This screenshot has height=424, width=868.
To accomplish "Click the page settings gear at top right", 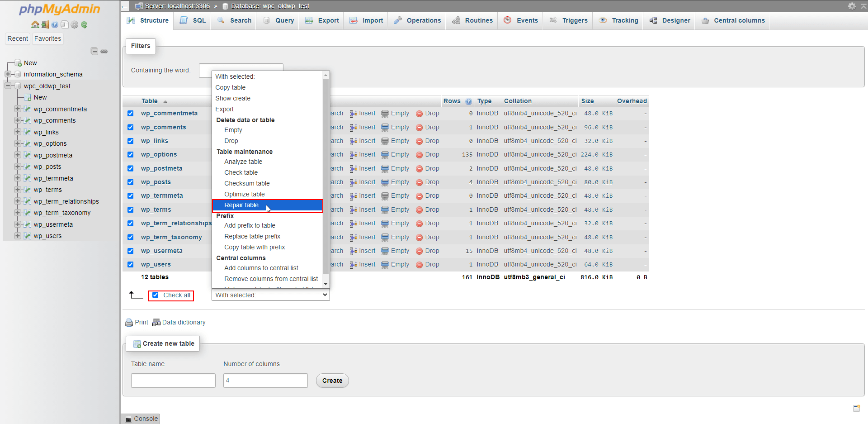I will tap(852, 6).
